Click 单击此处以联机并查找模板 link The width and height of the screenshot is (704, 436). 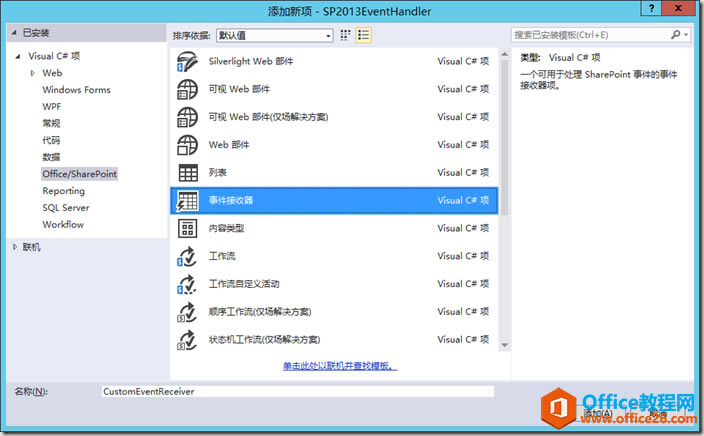340,366
